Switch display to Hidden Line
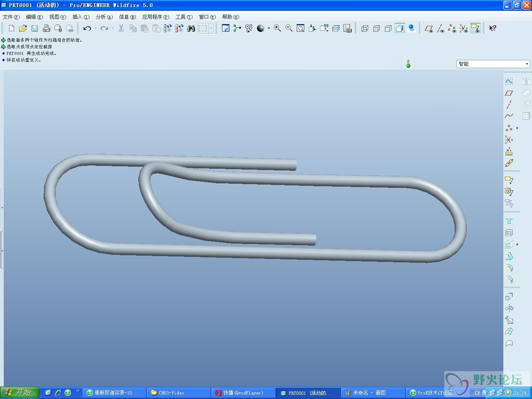The width and height of the screenshot is (532, 399). (377, 28)
